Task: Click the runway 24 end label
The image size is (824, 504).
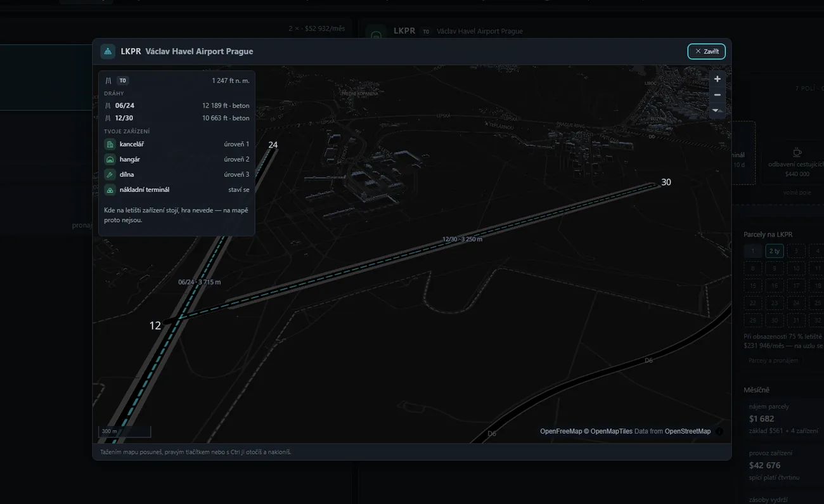Action: (x=273, y=145)
